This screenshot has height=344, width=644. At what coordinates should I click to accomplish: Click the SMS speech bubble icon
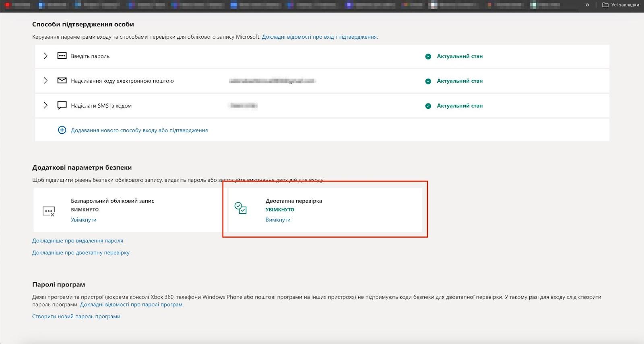62,106
